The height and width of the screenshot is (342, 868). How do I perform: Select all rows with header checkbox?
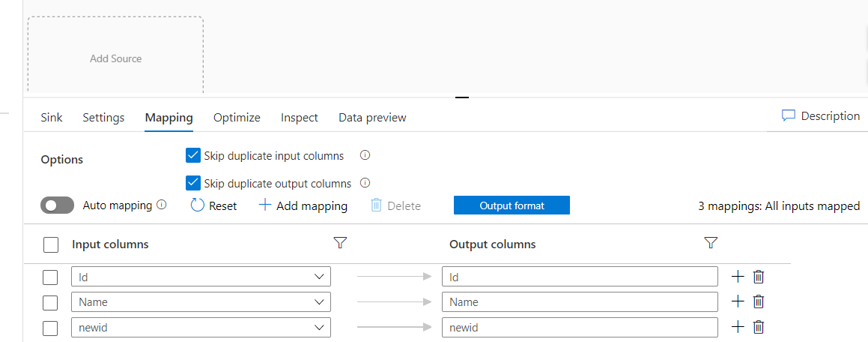(x=51, y=244)
